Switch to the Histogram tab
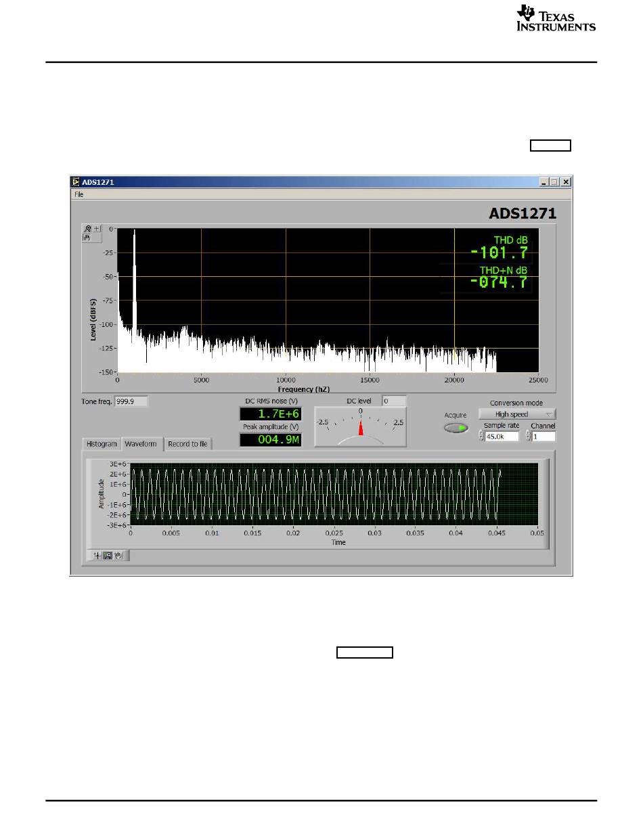 (x=102, y=444)
